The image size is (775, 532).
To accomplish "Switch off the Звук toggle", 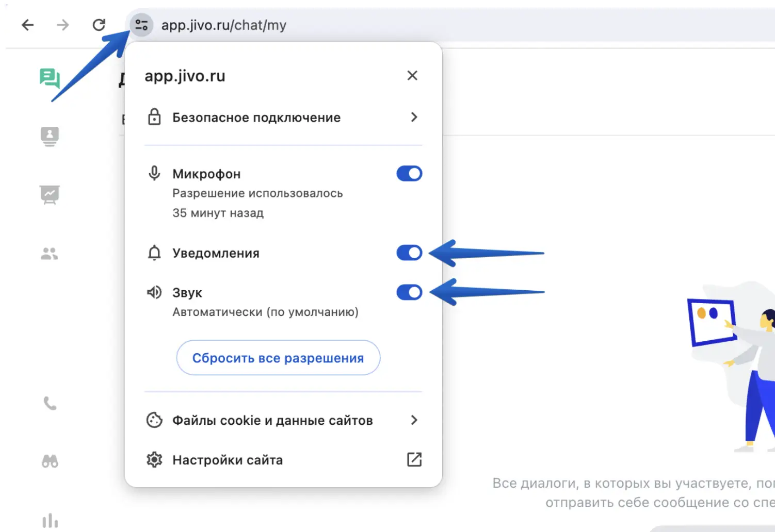I will click(409, 292).
